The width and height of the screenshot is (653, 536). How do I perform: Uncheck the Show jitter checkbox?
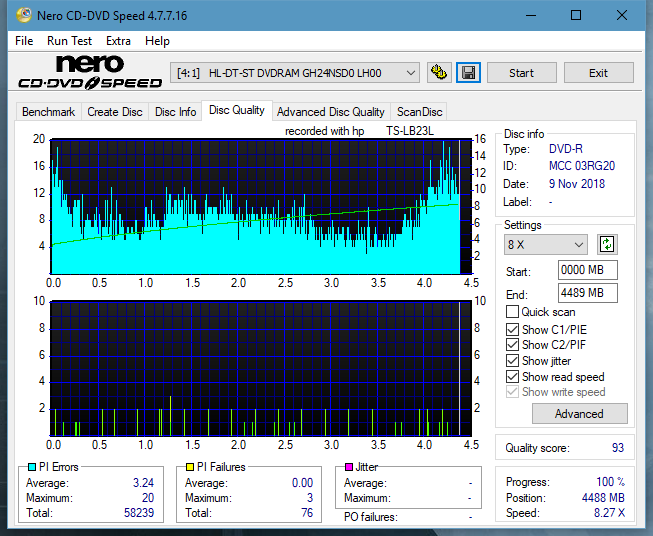coord(512,361)
